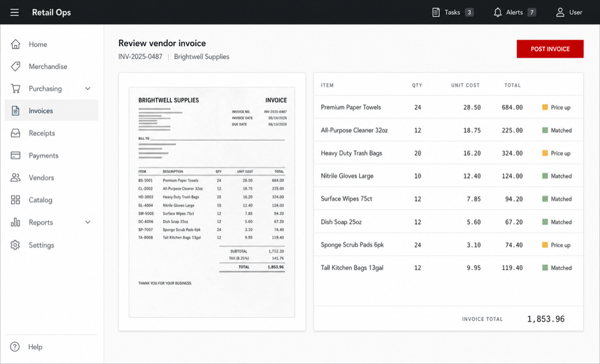Screen dimensions: 600x364
Task: Click unit cost 28.50 in table
Action: (x=472, y=107)
